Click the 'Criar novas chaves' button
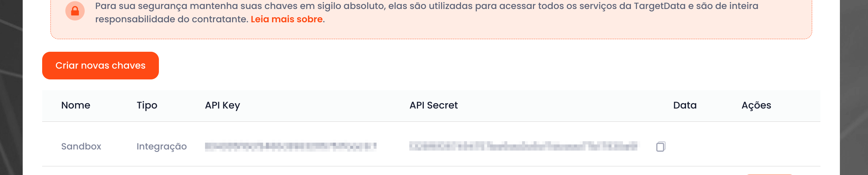The height and width of the screenshot is (175, 868). point(101,65)
